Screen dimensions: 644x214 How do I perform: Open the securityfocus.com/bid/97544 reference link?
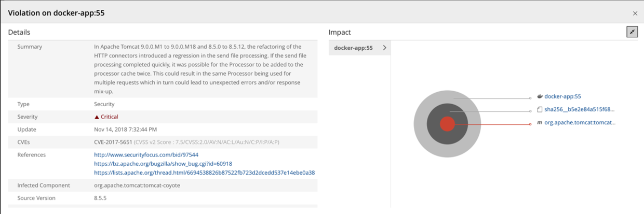point(146,154)
